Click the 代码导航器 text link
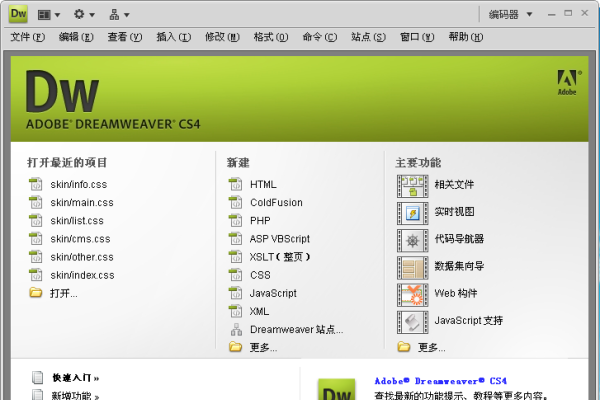The height and width of the screenshot is (400, 600). 459,239
